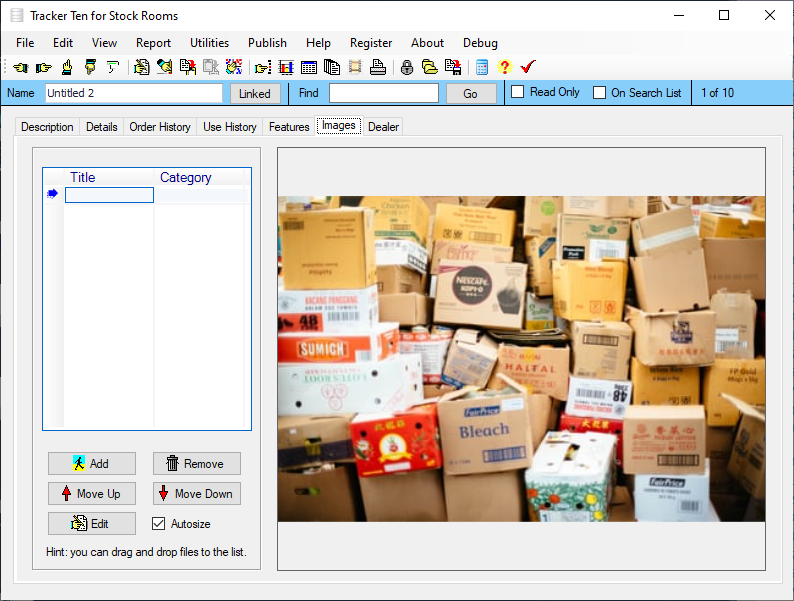The height and width of the screenshot is (601, 794).
Task: Click the pen writing icon in toolbar
Action: coord(165,67)
